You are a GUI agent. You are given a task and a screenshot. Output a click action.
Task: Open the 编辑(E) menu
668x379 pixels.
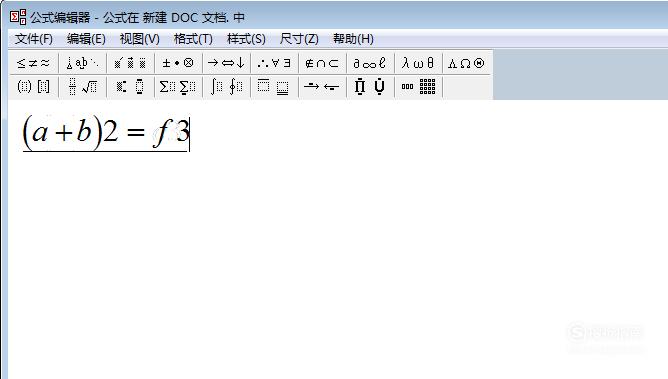coord(86,39)
